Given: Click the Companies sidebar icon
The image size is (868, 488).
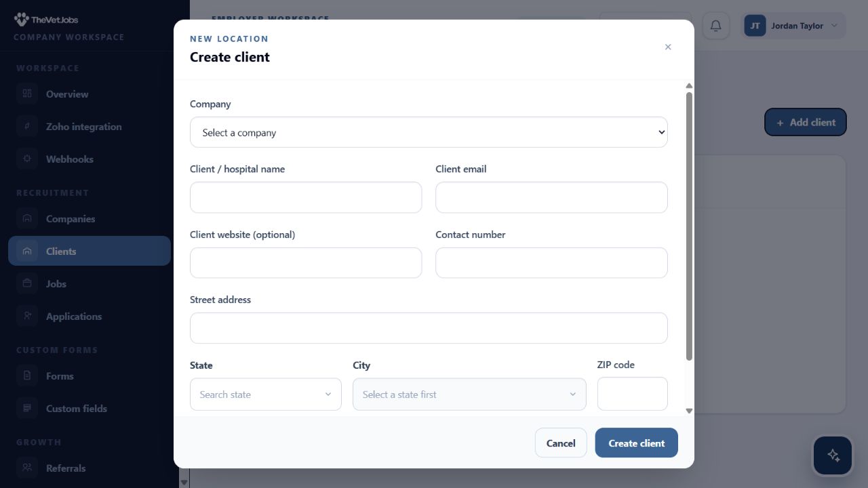Looking at the screenshot, I should (27, 218).
